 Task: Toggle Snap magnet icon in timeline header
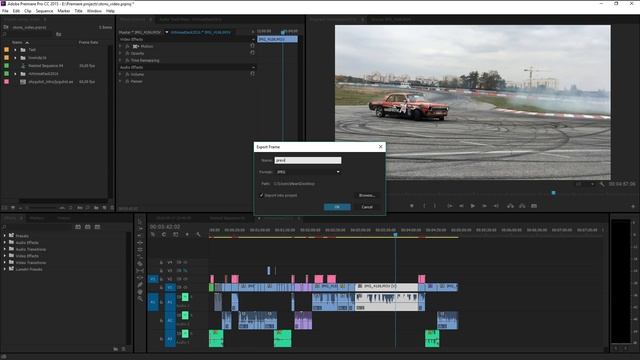click(x=164, y=235)
